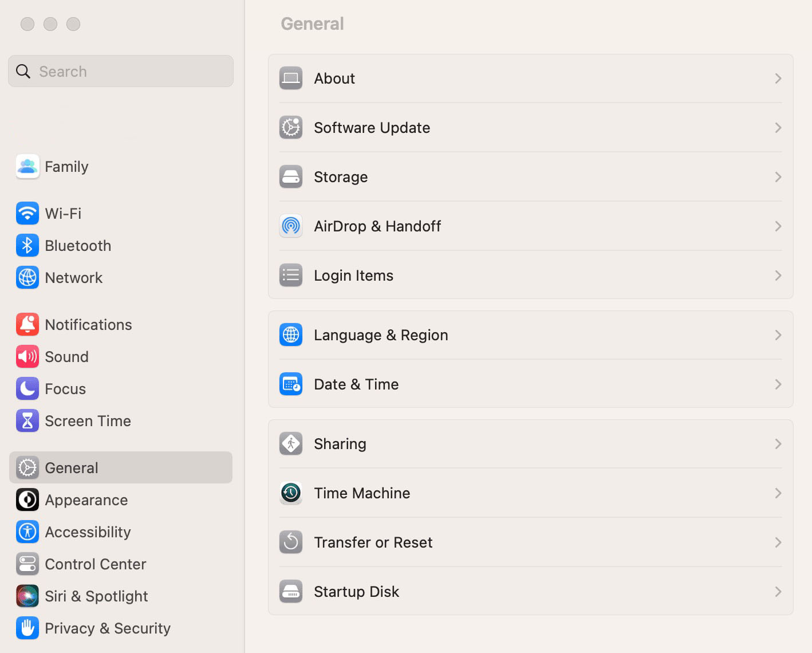Click the Storage drive icon
Image resolution: width=812 pixels, height=653 pixels.
(x=291, y=177)
